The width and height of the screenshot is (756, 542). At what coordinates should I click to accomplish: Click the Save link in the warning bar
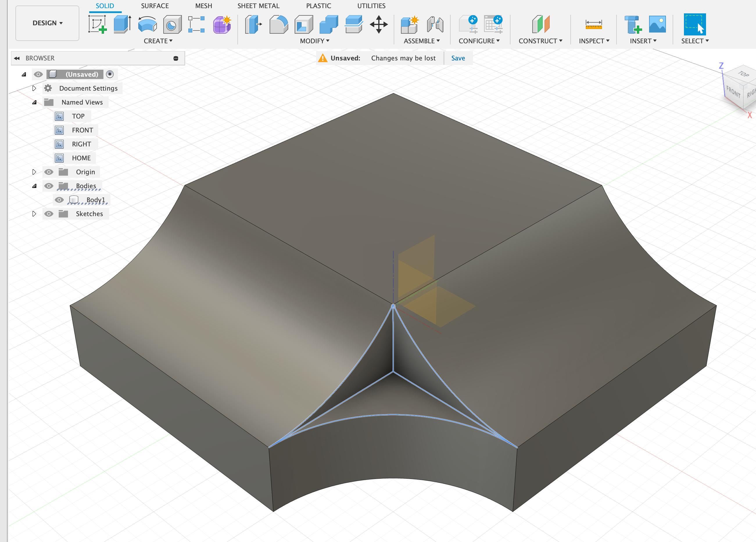click(x=458, y=58)
